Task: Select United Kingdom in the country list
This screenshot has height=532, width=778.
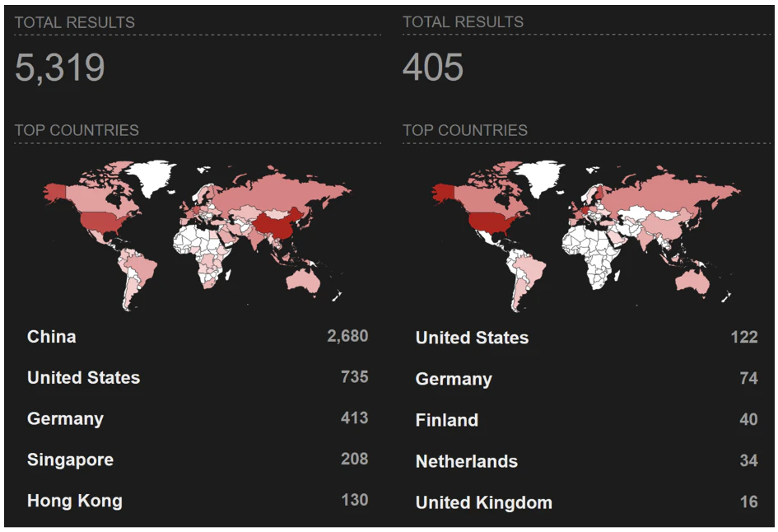Action: tap(483, 502)
